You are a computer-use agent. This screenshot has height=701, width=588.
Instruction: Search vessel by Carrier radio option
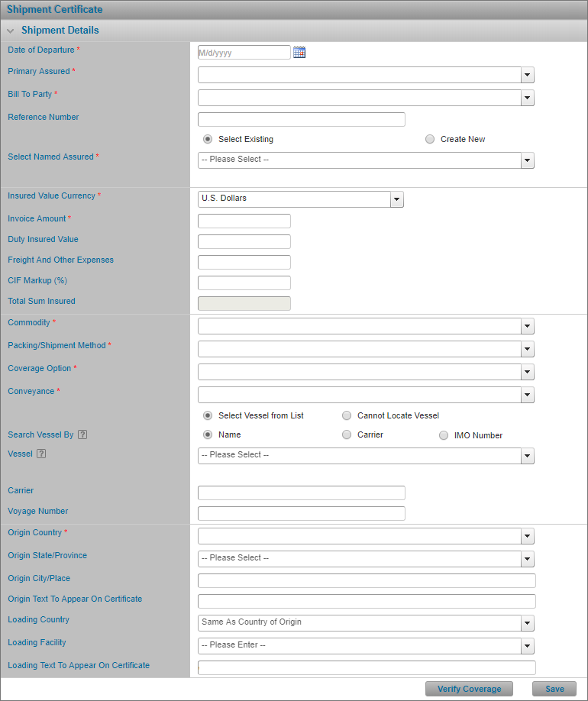[347, 434]
